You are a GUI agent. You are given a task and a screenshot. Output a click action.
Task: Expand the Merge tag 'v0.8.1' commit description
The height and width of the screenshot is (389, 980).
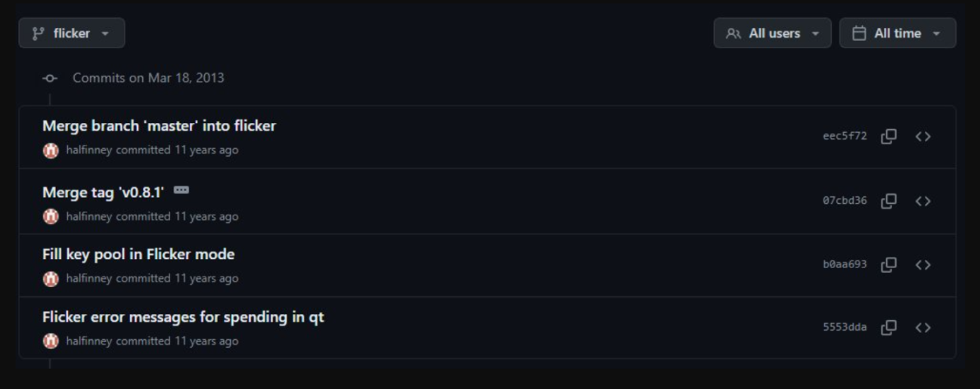point(181,190)
